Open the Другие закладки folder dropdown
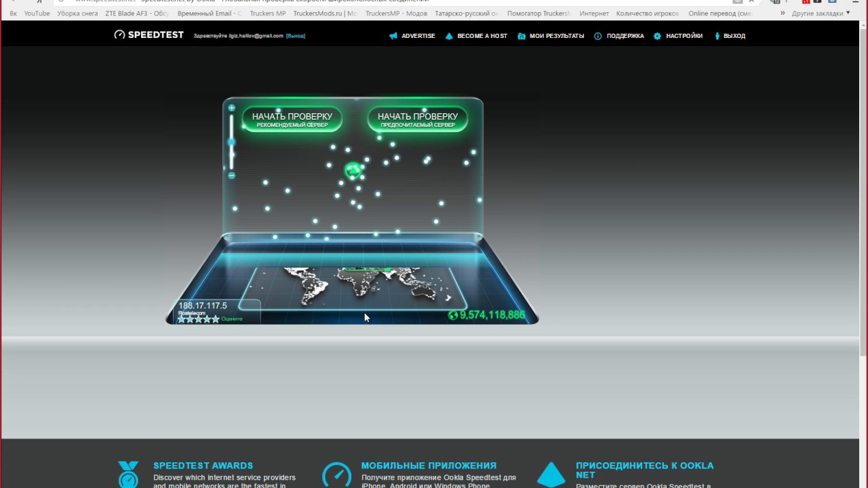 [x=821, y=14]
